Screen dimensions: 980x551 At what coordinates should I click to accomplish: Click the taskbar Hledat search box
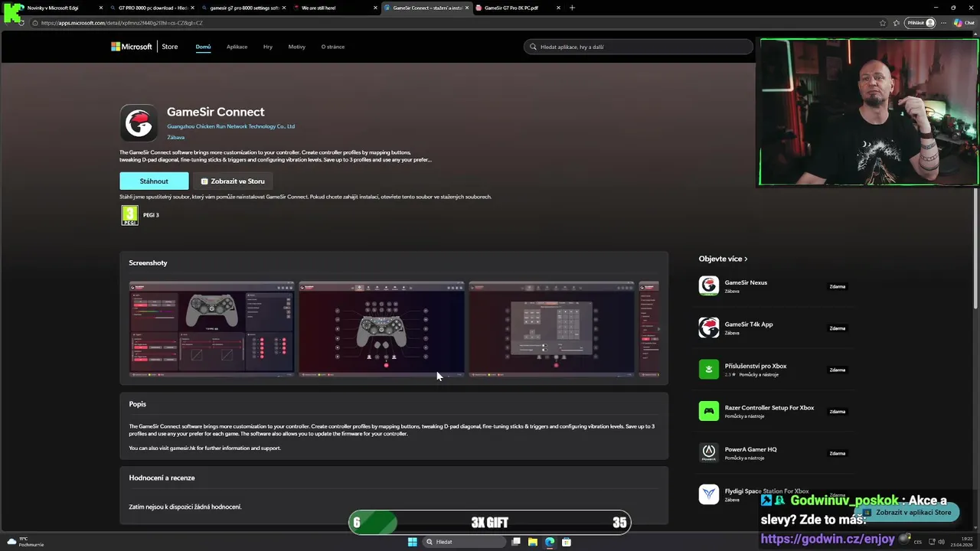464,542
